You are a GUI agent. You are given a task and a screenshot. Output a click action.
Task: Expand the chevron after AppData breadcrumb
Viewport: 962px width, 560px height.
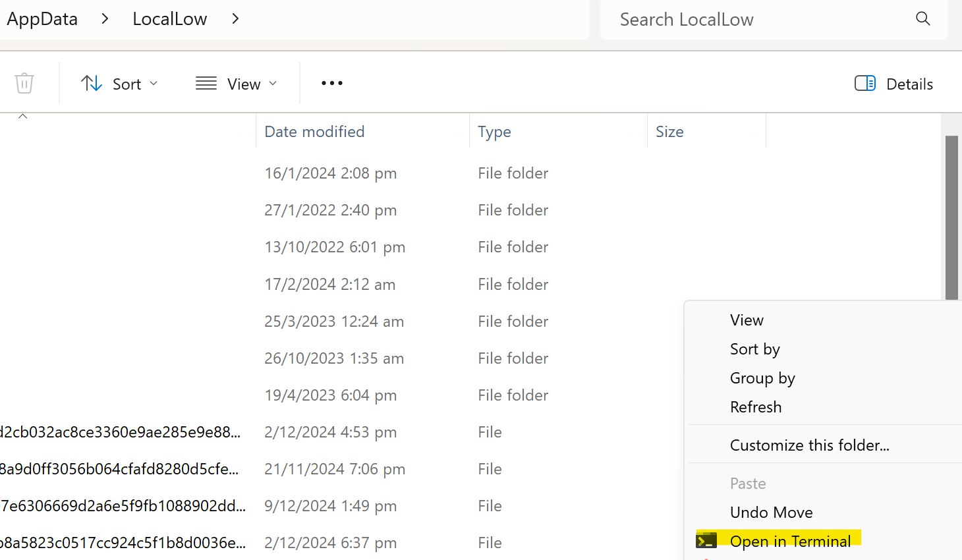105,19
